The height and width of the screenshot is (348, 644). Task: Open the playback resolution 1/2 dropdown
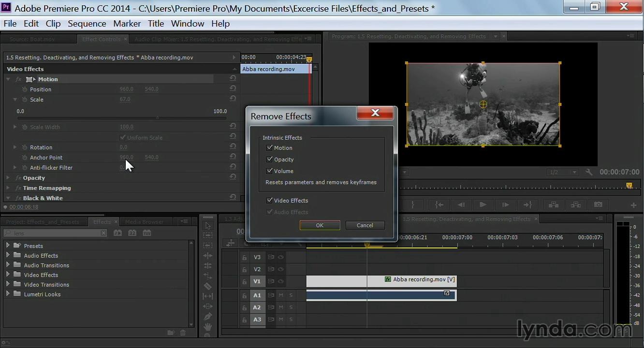click(x=564, y=172)
